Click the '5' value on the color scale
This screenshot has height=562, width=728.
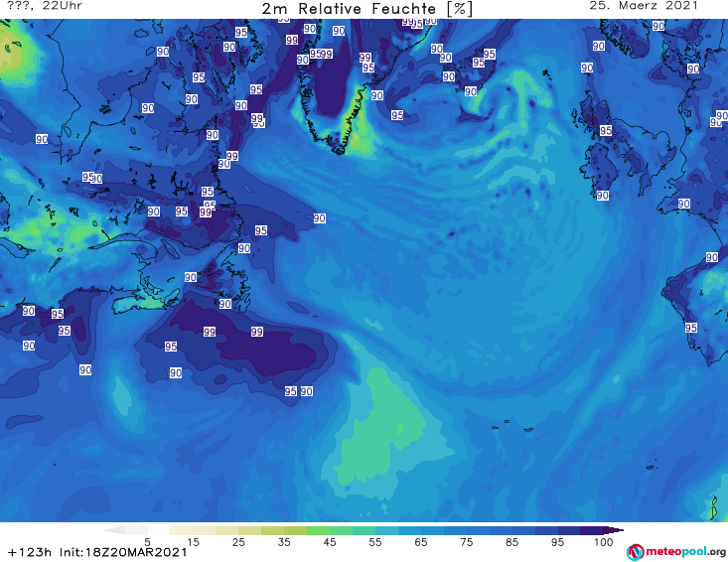[x=148, y=542]
